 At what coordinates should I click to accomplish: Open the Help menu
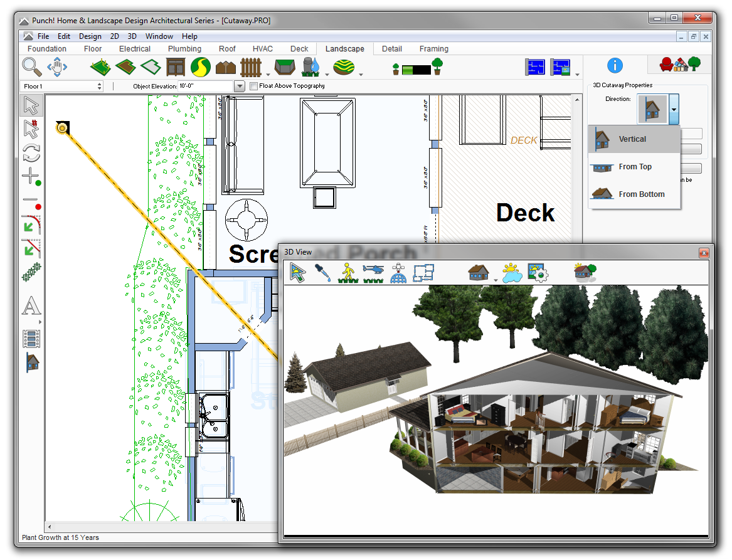tap(189, 36)
